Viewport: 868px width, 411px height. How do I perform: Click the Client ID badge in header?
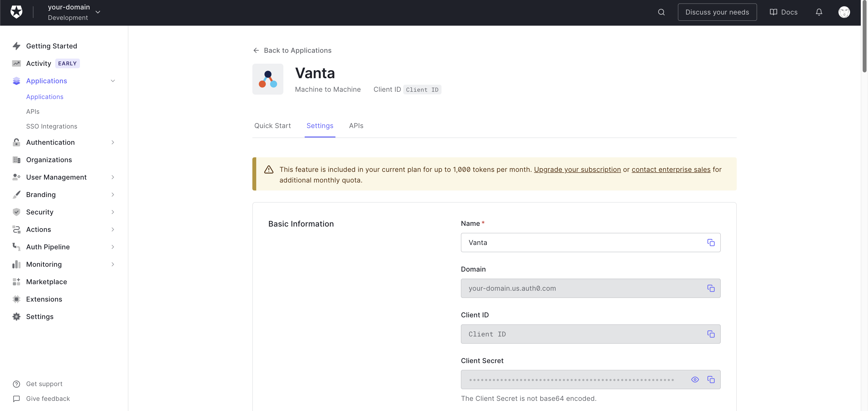(x=422, y=90)
